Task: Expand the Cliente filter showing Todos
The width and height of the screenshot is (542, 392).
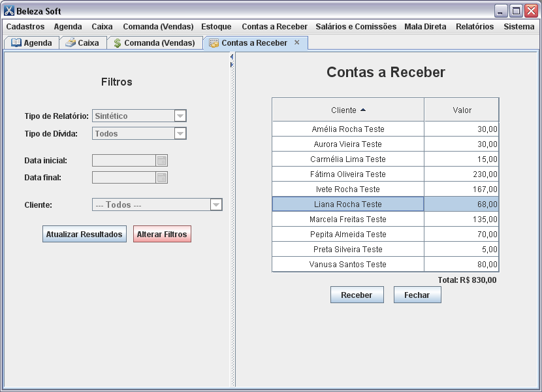Action: coord(216,204)
